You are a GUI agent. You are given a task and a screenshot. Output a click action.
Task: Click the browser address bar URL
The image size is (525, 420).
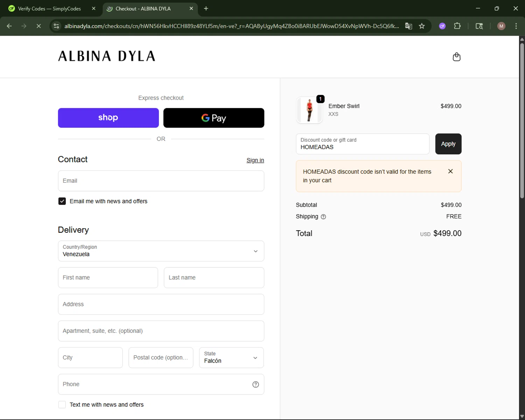click(x=231, y=26)
